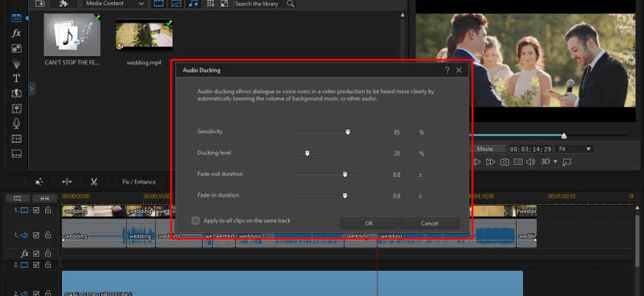This screenshot has height=296, width=644.
Task: Select Fix / Enhance above the timeline
Action: (139, 181)
